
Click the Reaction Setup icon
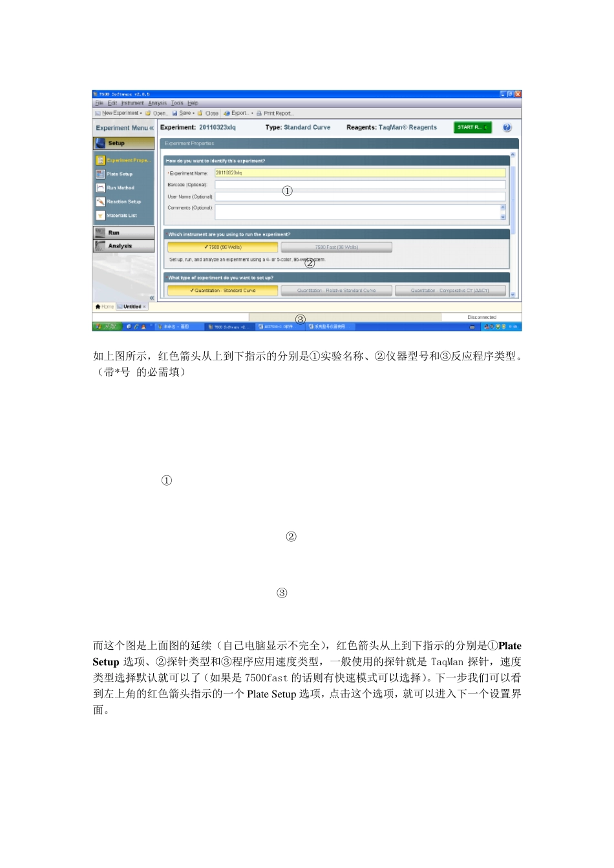100,201
